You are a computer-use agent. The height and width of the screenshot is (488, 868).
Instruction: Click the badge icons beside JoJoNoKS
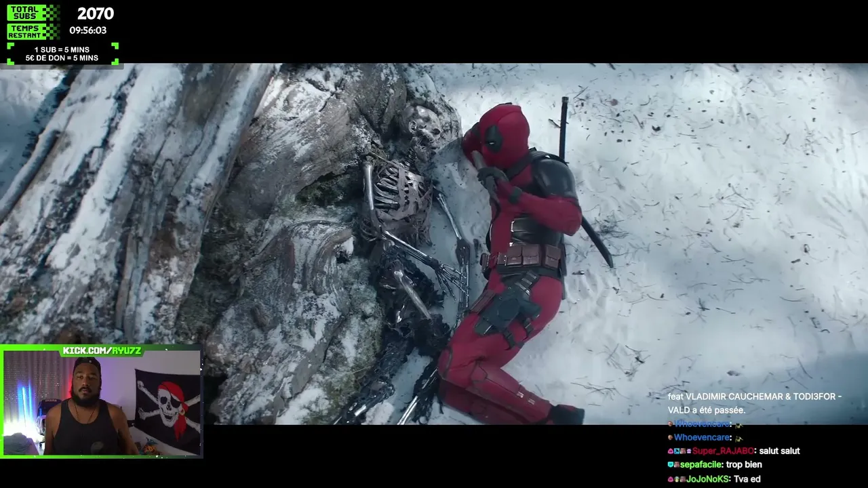click(x=676, y=479)
